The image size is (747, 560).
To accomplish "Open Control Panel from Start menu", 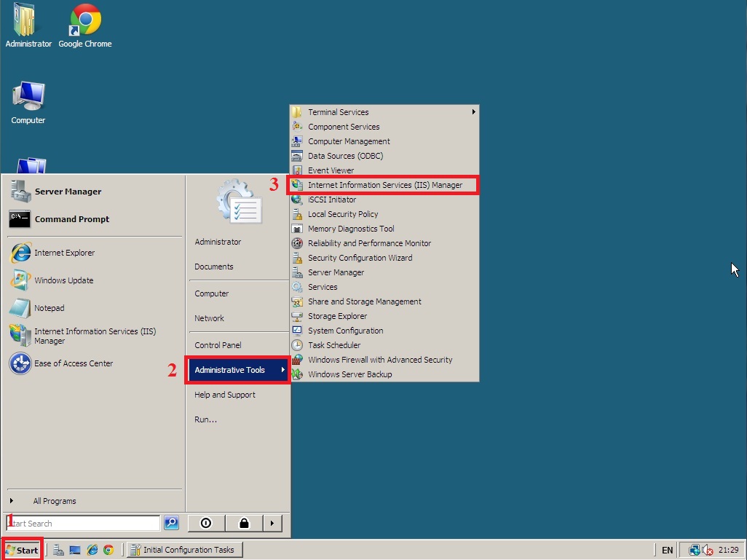I will point(218,345).
